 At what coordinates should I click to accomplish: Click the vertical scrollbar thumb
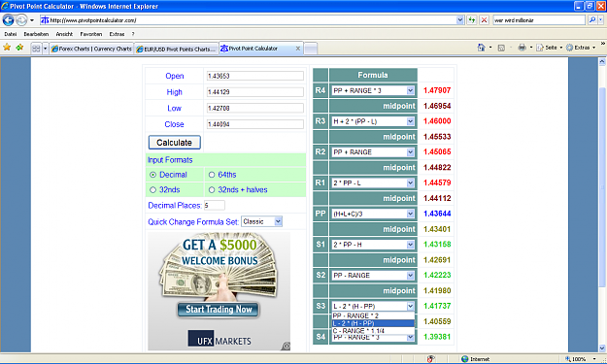pos(602,187)
